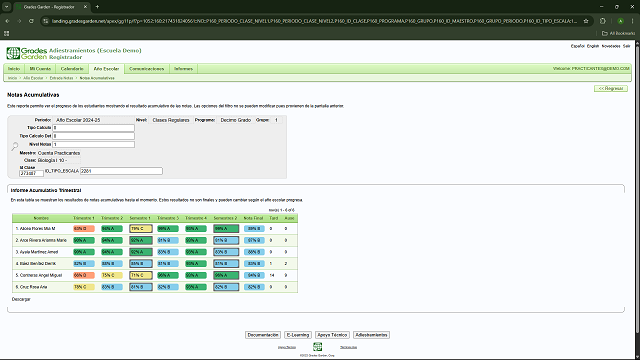Click the Regresar button
640x360 pixels.
click(611, 89)
